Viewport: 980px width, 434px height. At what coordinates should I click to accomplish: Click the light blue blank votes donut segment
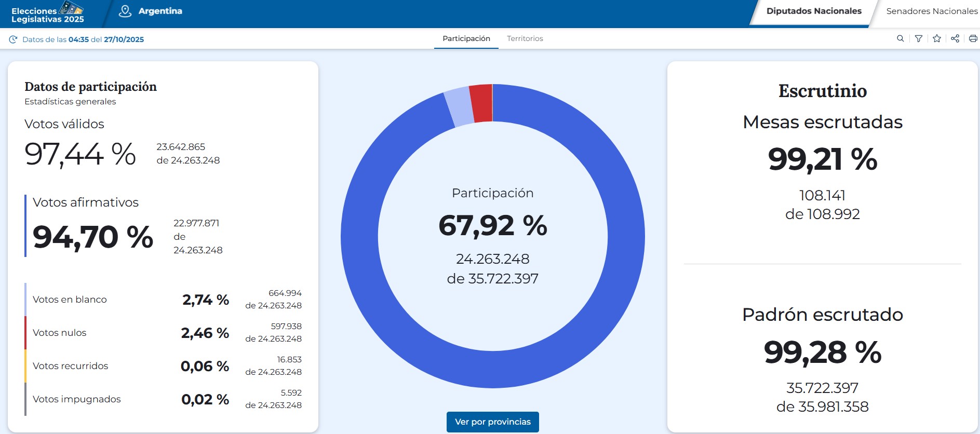click(460, 107)
